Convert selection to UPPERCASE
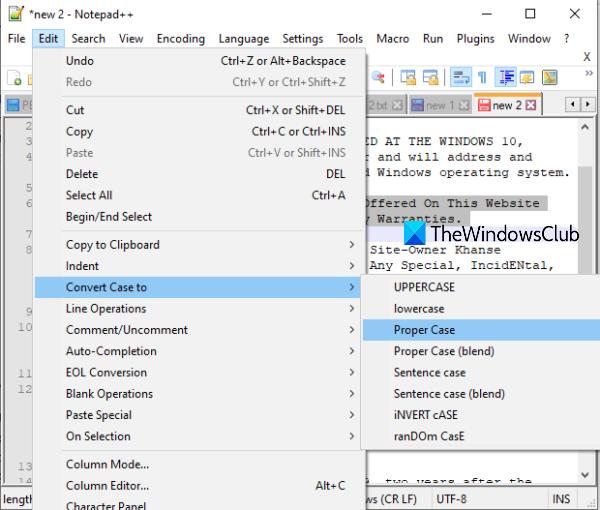Screen dimensions: 600x510 481,287
